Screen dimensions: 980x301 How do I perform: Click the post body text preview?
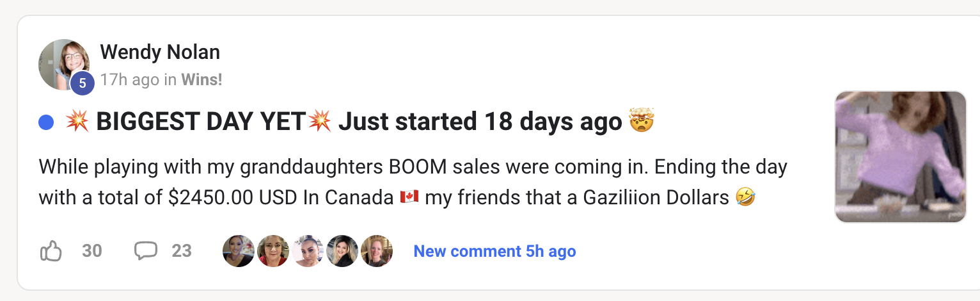[413, 183]
